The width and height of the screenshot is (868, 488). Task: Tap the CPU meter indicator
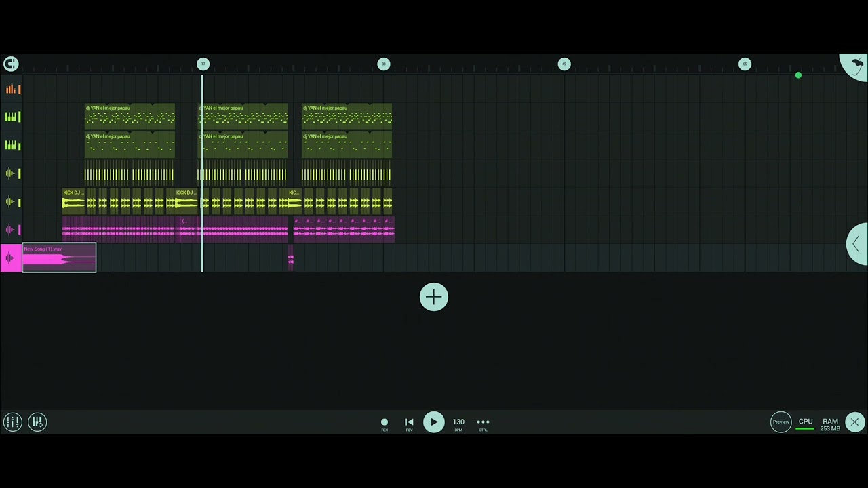(x=805, y=424)
